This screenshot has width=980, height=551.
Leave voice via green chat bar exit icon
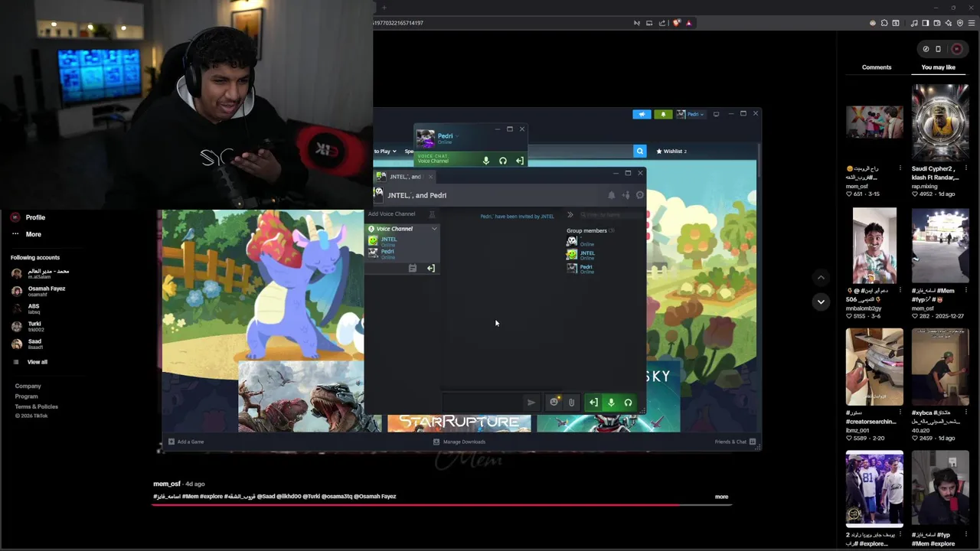click(593, 403)
